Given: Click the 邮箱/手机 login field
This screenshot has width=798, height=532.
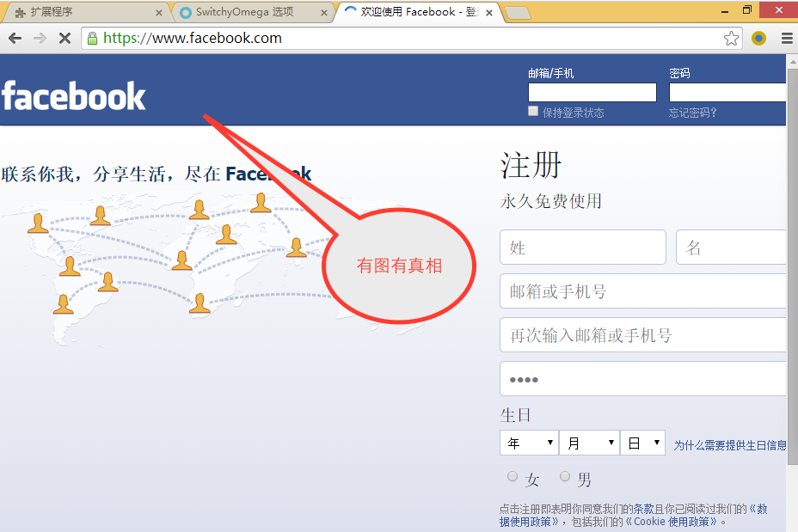Looking at the screenshot, I should click(x=592, y=93).
